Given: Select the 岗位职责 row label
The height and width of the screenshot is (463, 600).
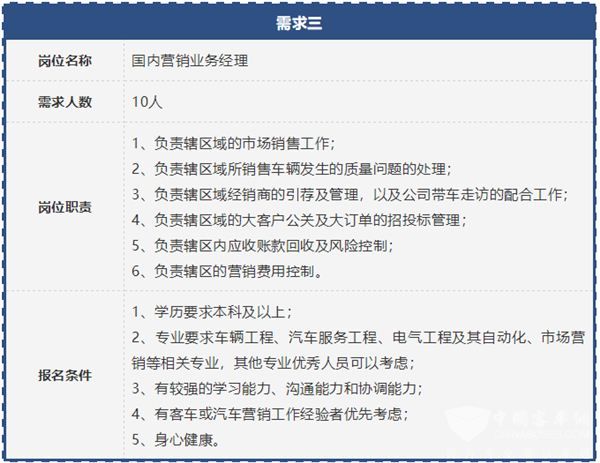Looking at the screenshot, I should (64, 207).
